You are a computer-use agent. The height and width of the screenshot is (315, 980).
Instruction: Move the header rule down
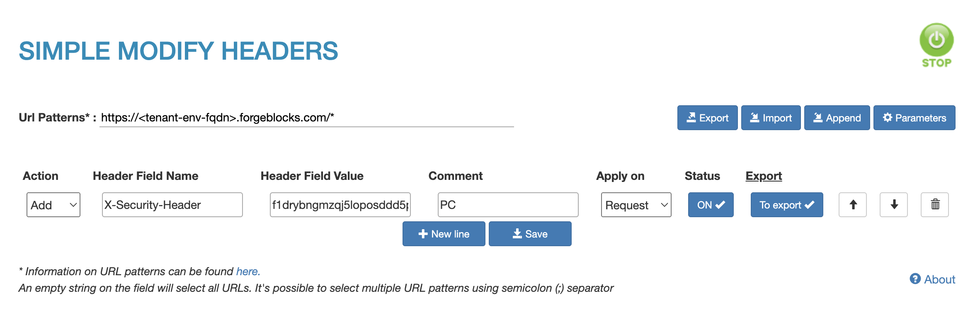(x=893, y=204)
